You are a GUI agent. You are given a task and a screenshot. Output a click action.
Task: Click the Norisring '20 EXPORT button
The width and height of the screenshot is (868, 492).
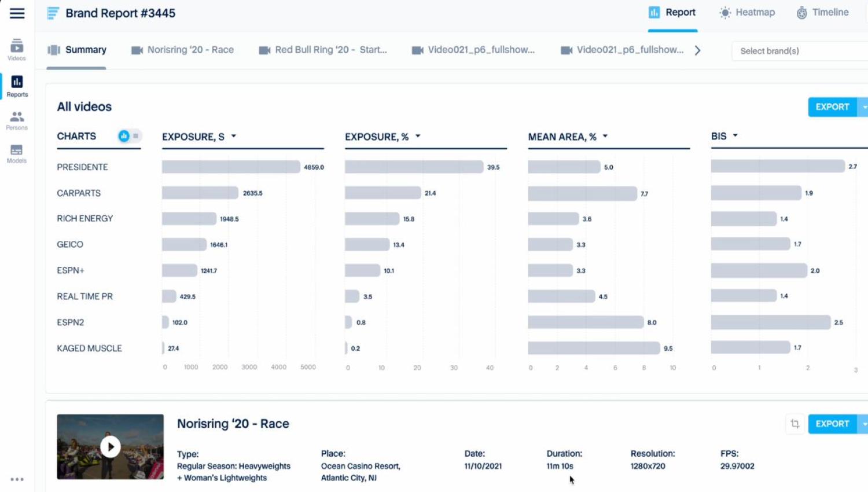point(832,424)
